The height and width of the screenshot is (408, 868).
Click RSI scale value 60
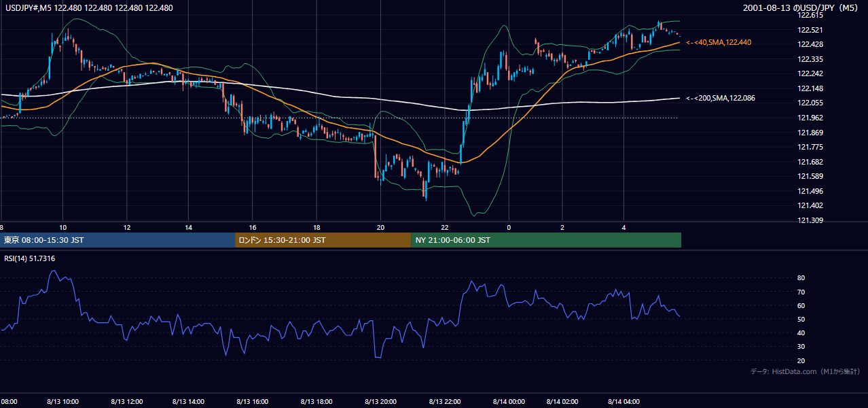click(801, 305)
